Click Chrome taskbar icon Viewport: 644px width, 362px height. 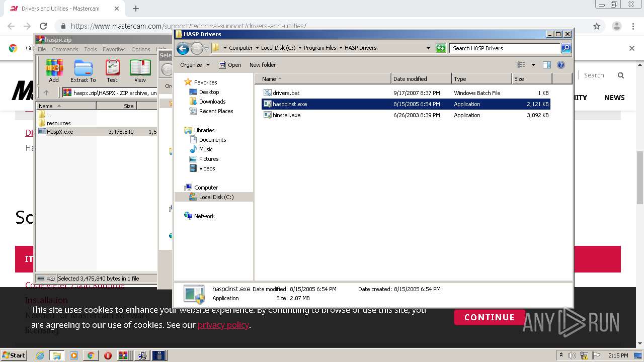click(91, 355)
